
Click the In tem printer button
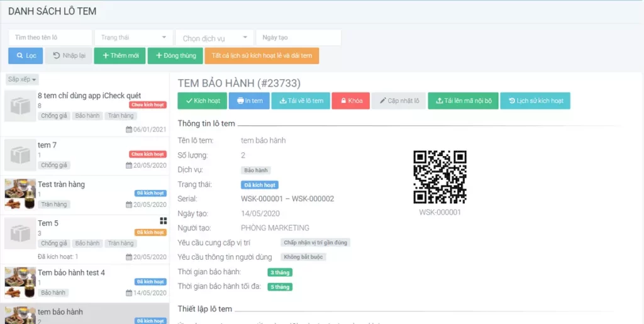(x=249, y=101)
